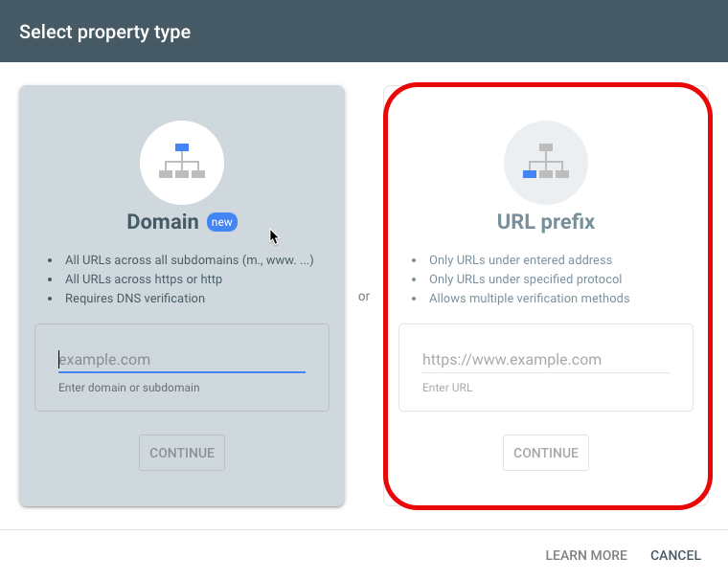Click "All URLs across https or http" text
The image size is (728, 580).
point(144,279)
